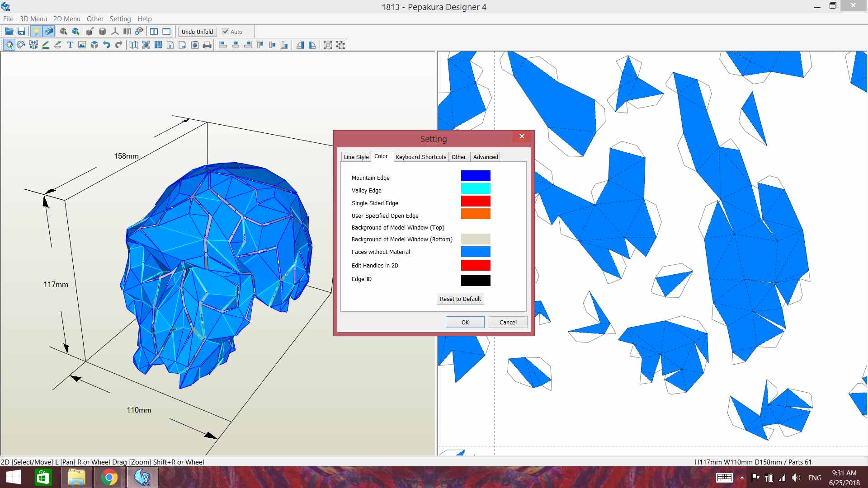Viewport: 868px width, 488px height.
Task: Switch to the Keyboard Shortcuts tab
Action: pyautogui.click(x=421, y=157)
